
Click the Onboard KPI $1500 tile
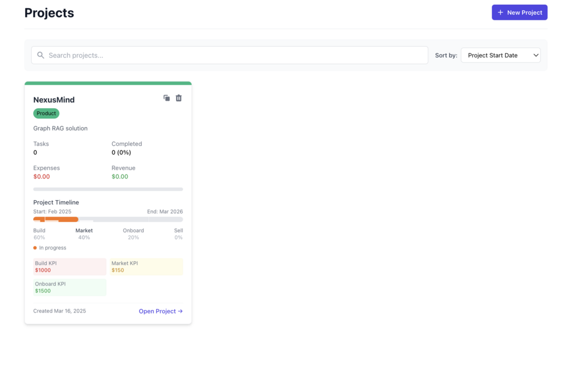[70, 287]
